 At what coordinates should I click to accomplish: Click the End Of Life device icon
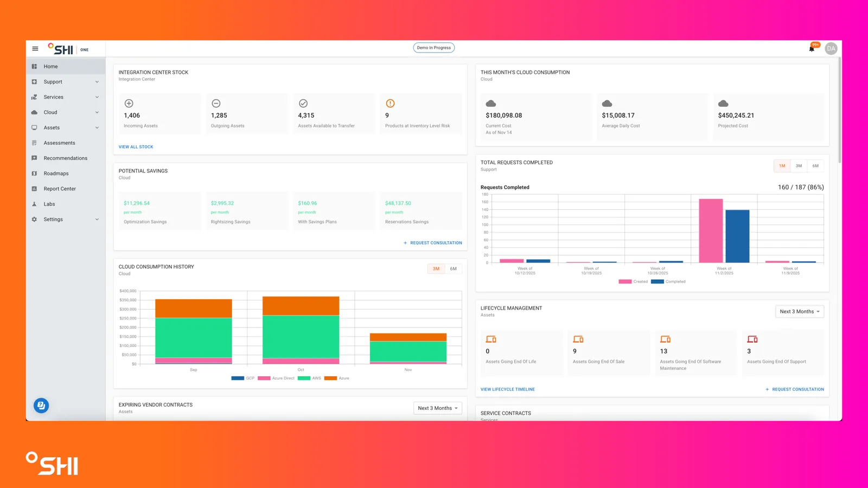(x=491, y=339)
